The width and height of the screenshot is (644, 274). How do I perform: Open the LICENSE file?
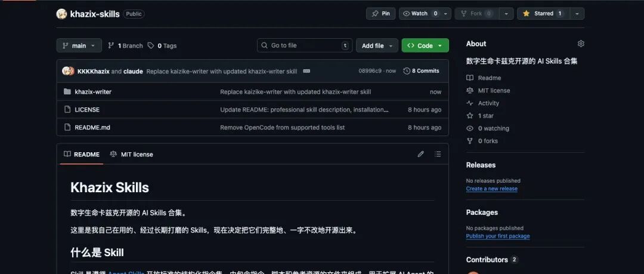click(x=87, y=110)
